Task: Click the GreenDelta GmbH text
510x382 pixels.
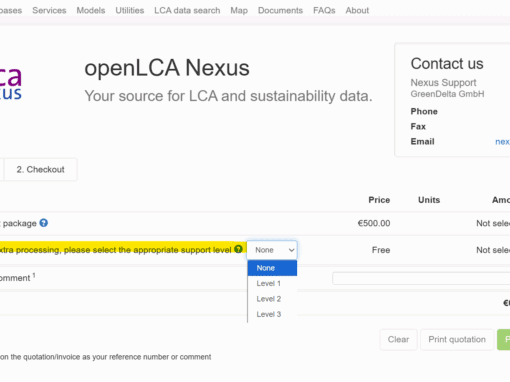Action: pos(447,94)
